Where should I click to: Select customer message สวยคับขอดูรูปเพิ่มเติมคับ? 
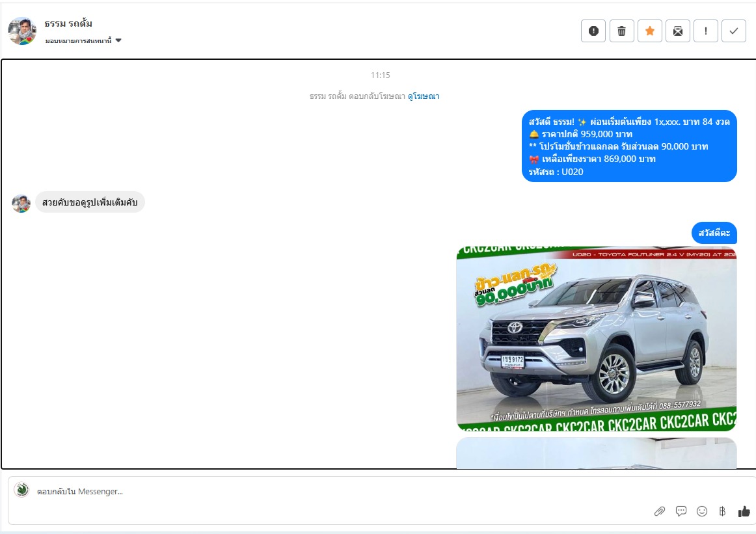click(x=90, y=202)
